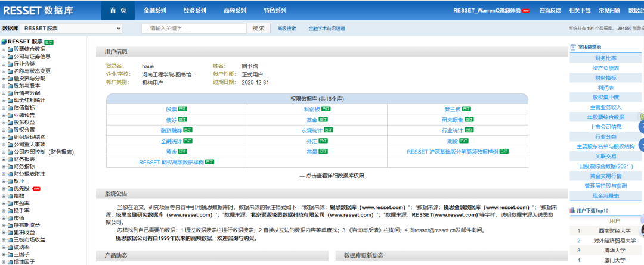Click the folder icon of 行业分类

10,64
